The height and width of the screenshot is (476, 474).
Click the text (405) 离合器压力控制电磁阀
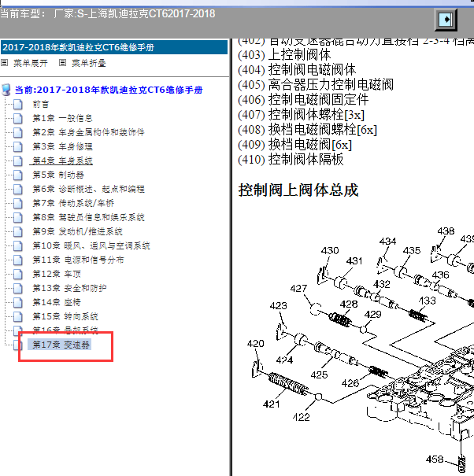316,85
